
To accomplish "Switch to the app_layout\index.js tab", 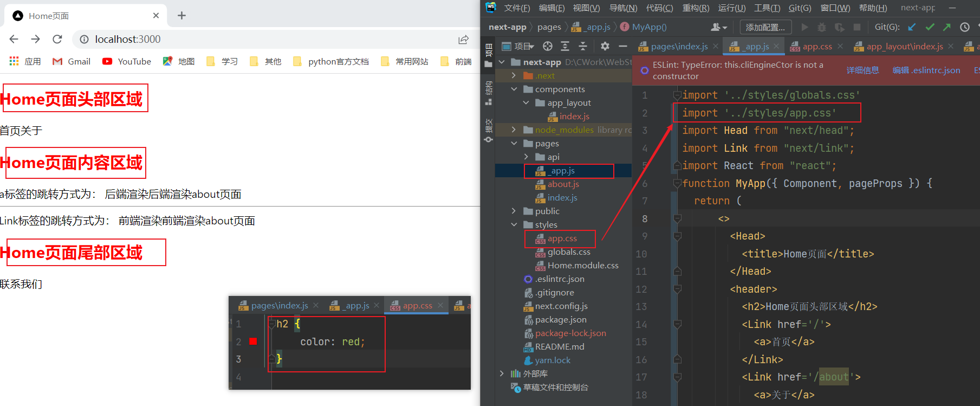I will (x=904, y=47).
